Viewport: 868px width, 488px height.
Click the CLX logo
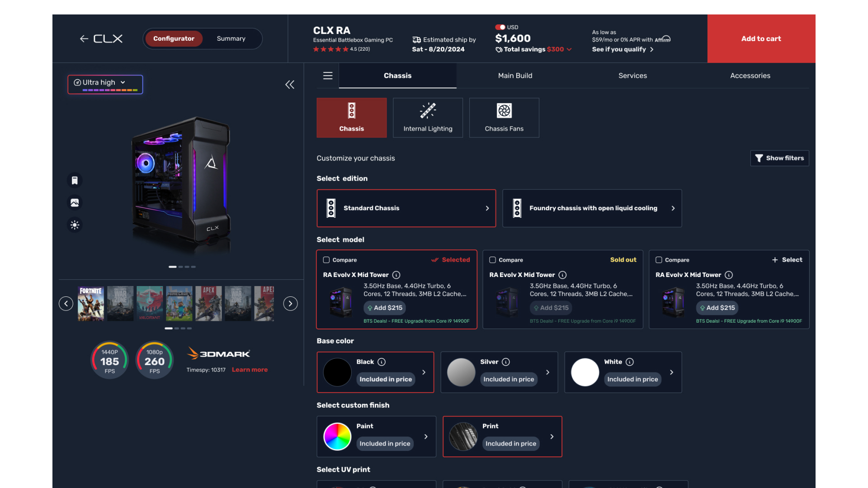click(108, 39)
